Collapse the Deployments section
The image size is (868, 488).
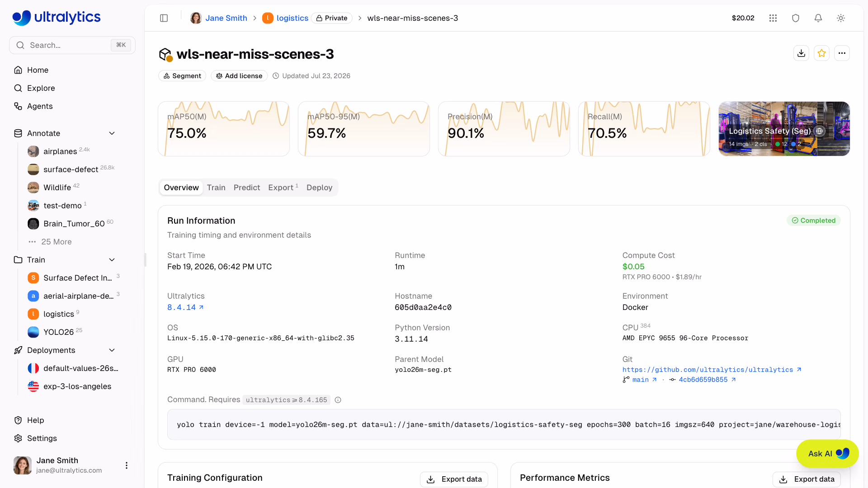[112, 350]
